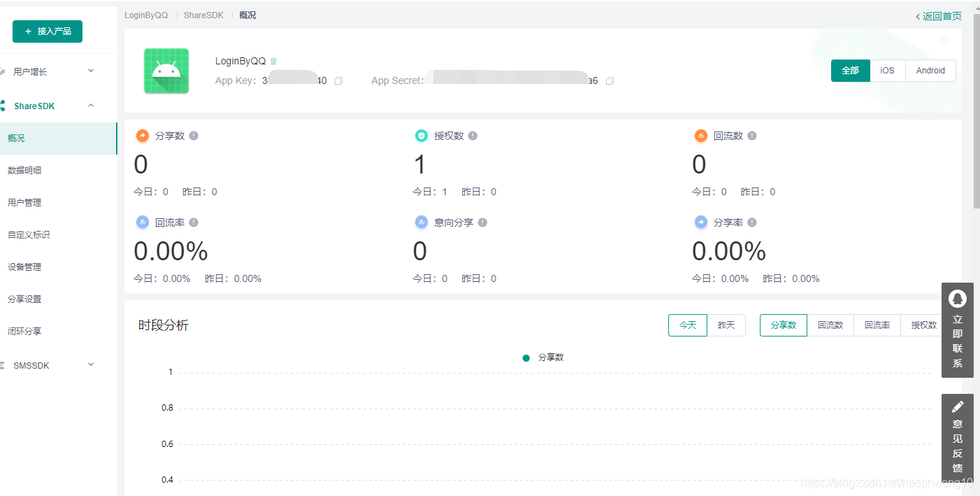Image resolution: width=980 pixels, height=496 pixels.
Task: Click info icon beside 分享数
Action: (x=194, y=136)
